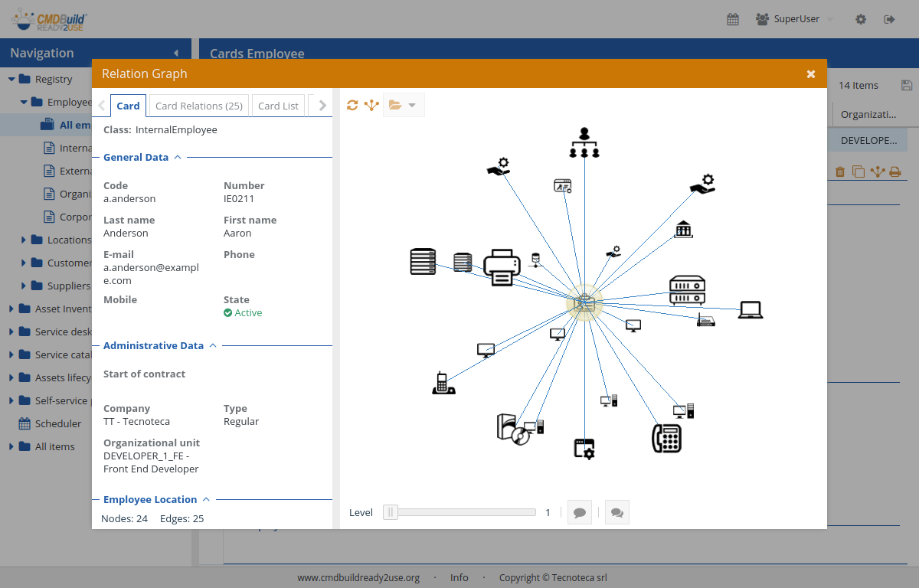Screen dimensions: 919x588
Task: Open the calendar icon in header
Action: (x=733, y=19)
